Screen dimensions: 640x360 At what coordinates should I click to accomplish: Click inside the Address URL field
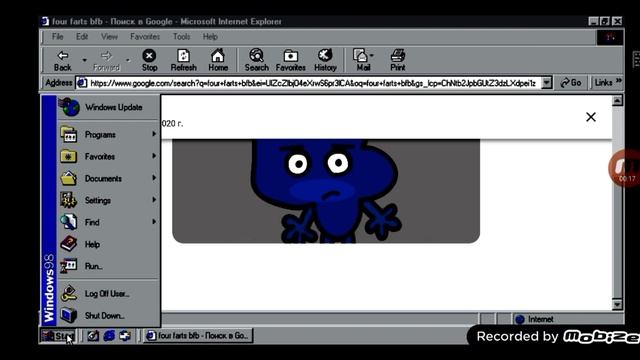pyautogui.click(x=313, y=83)
